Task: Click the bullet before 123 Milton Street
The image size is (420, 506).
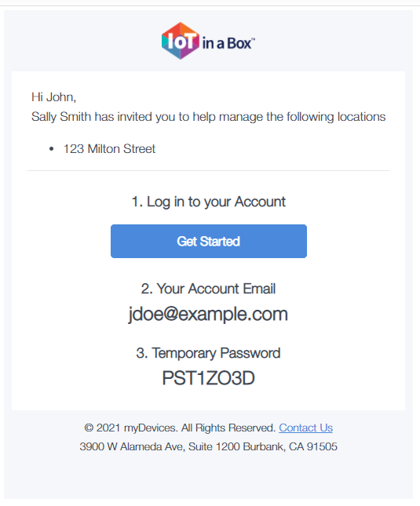Action: click(x=51, y=149)
